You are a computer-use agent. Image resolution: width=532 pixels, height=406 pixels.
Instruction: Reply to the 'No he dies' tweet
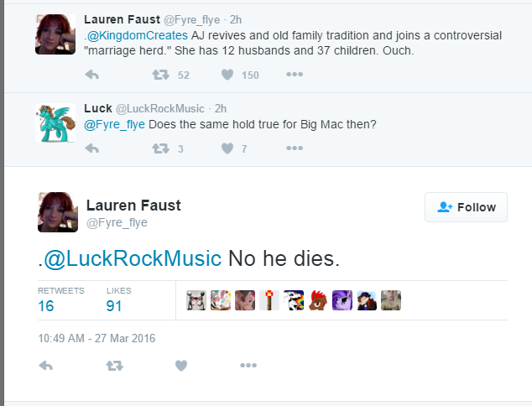[x=46, y=365]
